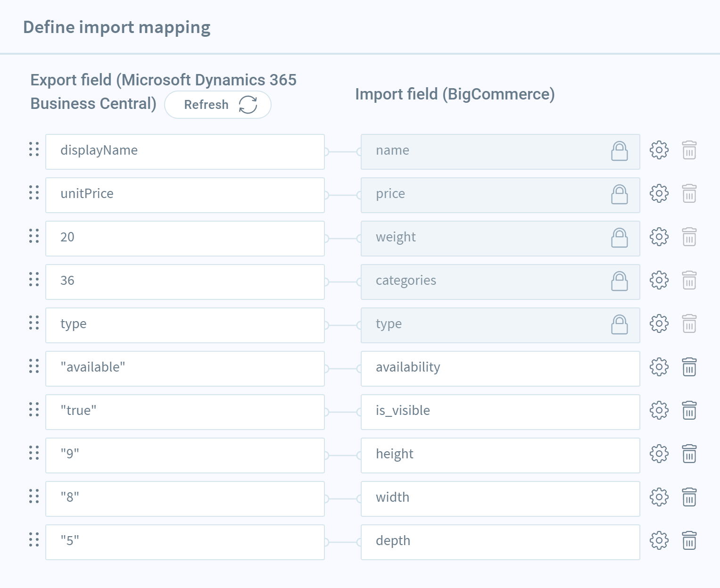Open settings gear for type mapping row
Image resolution: width=720 pixels, height=588 pixels.
pos(659,324)
